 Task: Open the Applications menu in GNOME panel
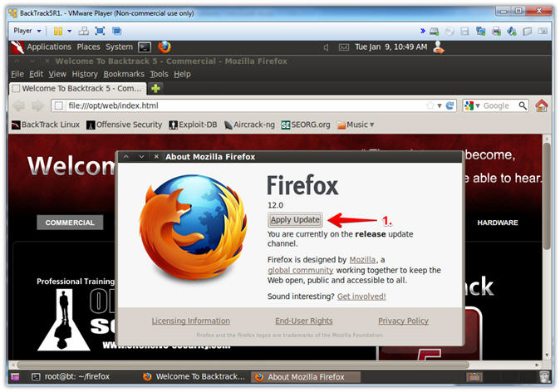[x=49, y=47]
